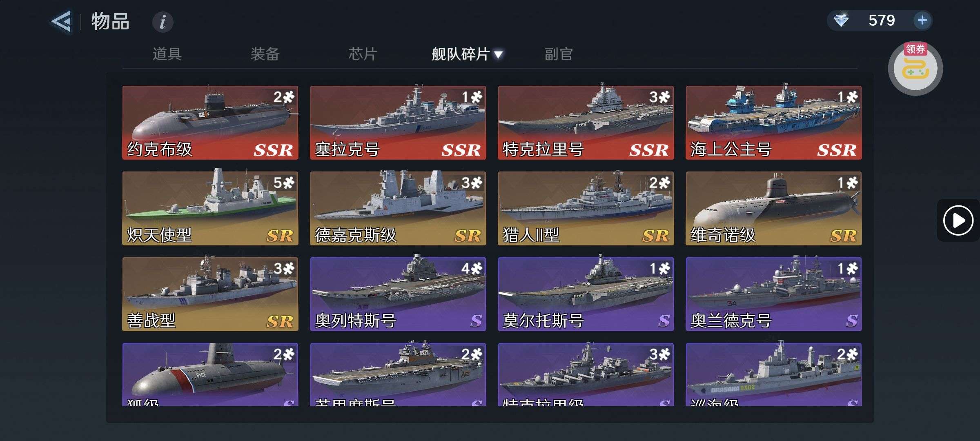Tap the diamond currency icon
The width and height of the screenshot is (980, 441).
841,20
